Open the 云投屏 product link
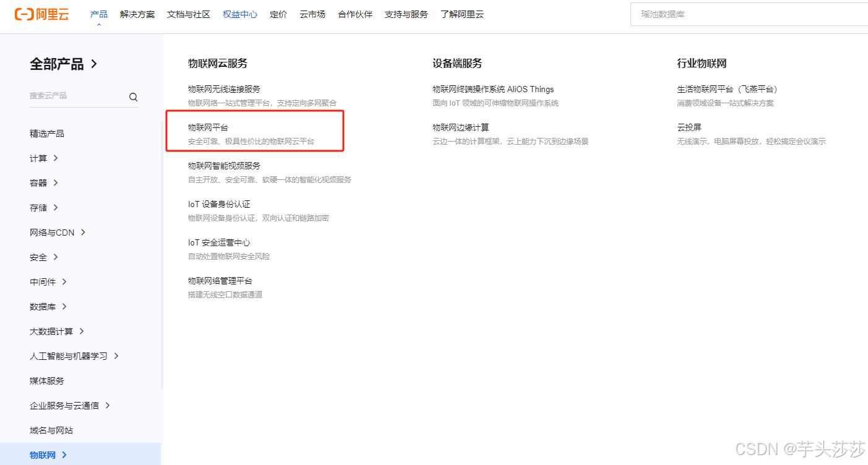 [x=689, y=127]
